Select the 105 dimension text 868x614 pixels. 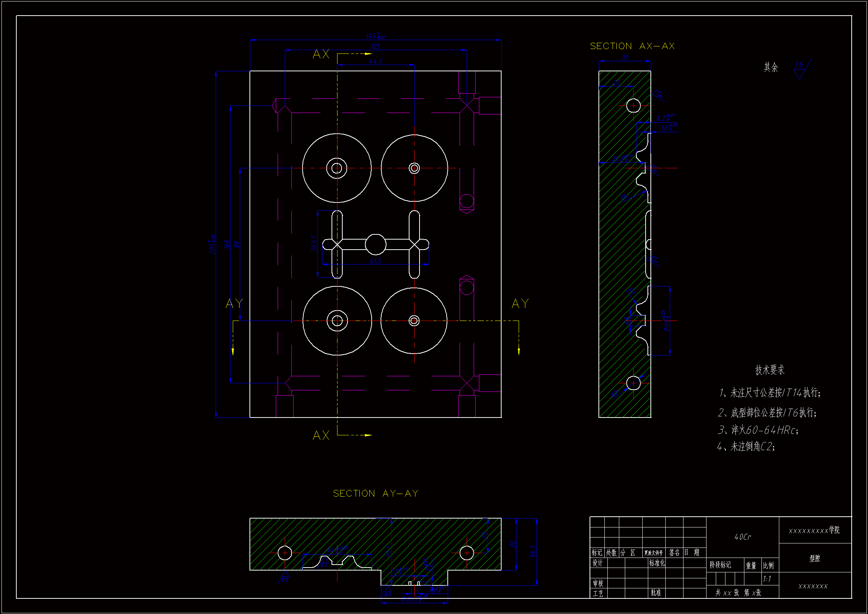pos(375,46)
